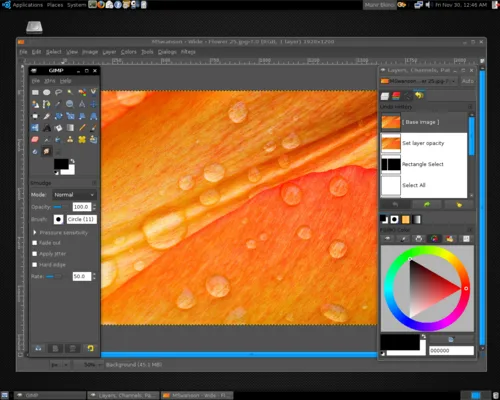
Task: Open the Brush selector button
Action: point(58,219)
